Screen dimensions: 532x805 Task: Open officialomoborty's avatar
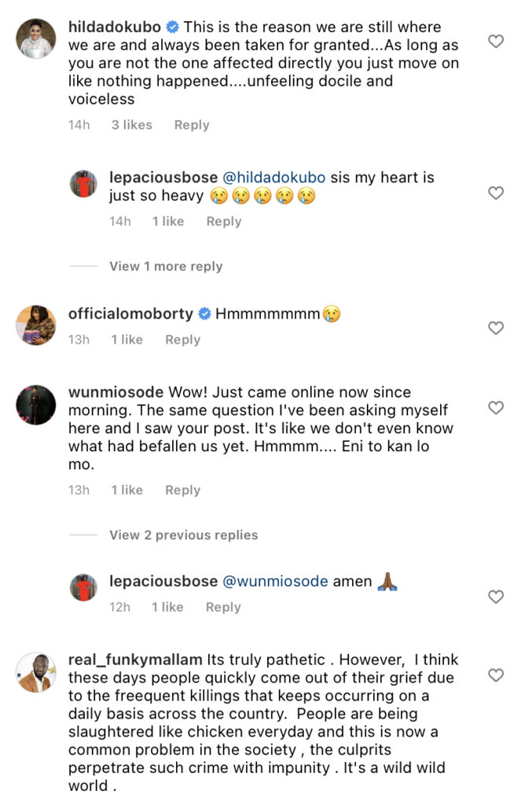36,325
